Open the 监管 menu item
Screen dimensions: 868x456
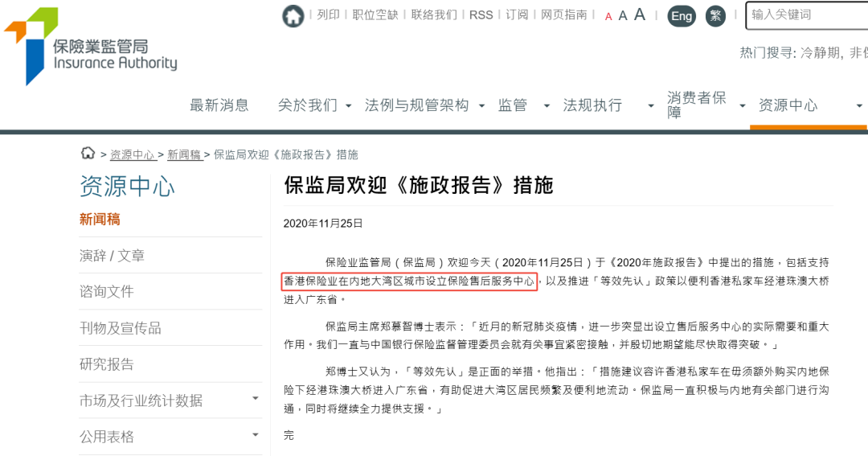(x=513, y=105)
